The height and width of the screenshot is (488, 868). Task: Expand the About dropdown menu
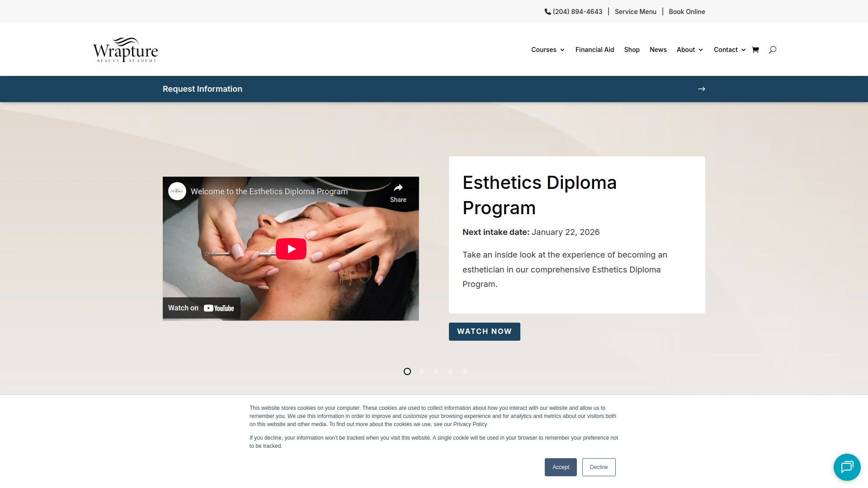690,50
